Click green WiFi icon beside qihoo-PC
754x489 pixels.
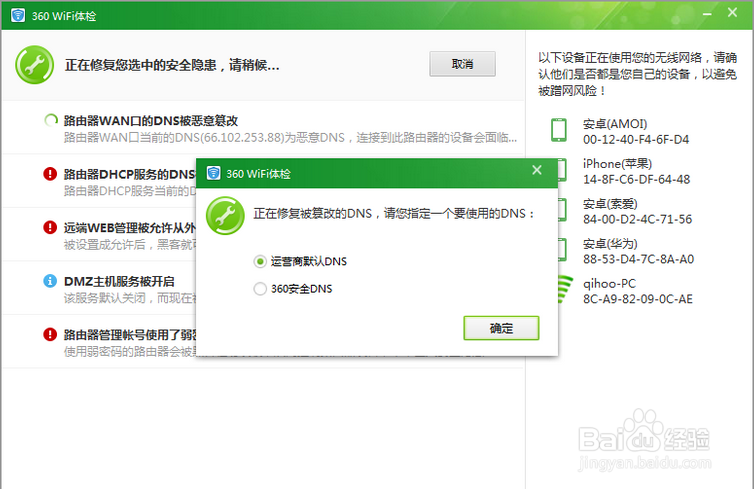[565, 288]
